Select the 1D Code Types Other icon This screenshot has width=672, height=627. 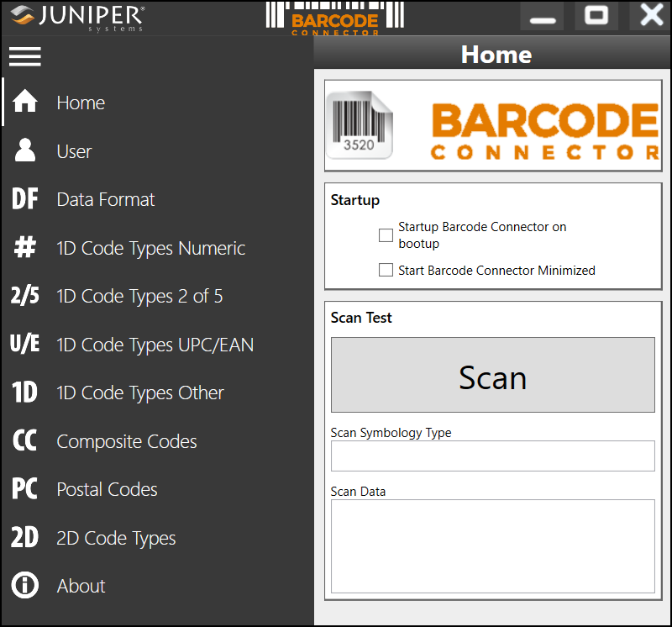(x=24, y=393)
